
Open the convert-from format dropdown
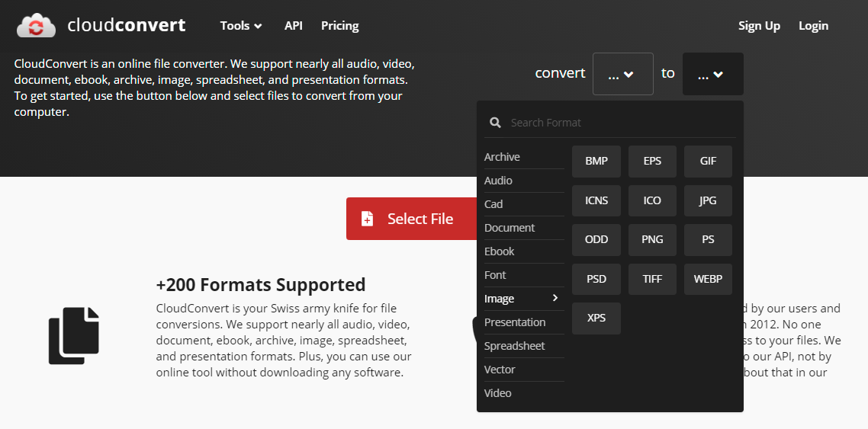click(x=622, y=74)
